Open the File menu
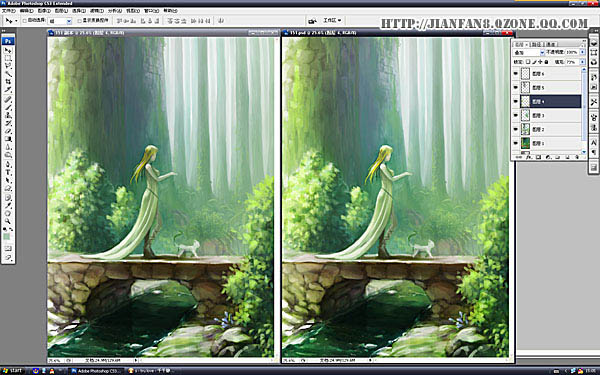Image resolution: width=600 pixels, height=375 pixels. (x=8, y=11)
